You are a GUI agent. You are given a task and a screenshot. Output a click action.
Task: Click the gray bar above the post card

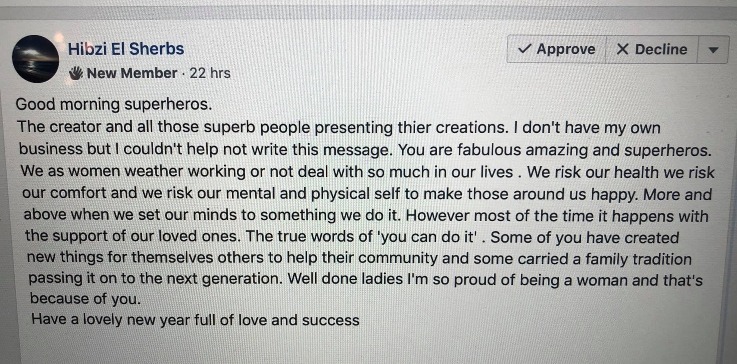click(x=368, y=12)
